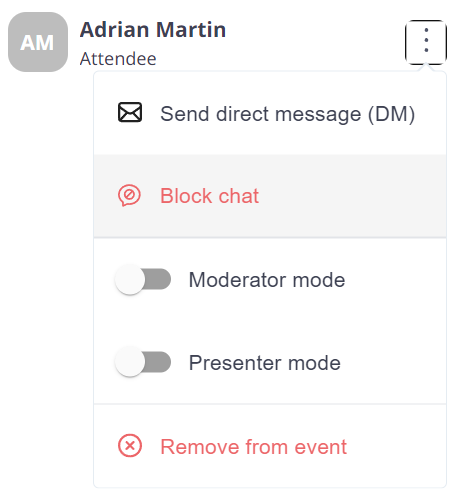Click the grey track of Presenter switch
Image resolution: width=456 pixels, height=500 pixels.
point(158,362)
